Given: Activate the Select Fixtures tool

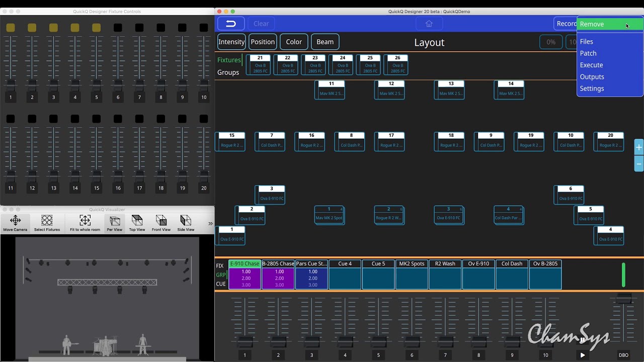Looking at the screenshot, I should pos(47,223).
